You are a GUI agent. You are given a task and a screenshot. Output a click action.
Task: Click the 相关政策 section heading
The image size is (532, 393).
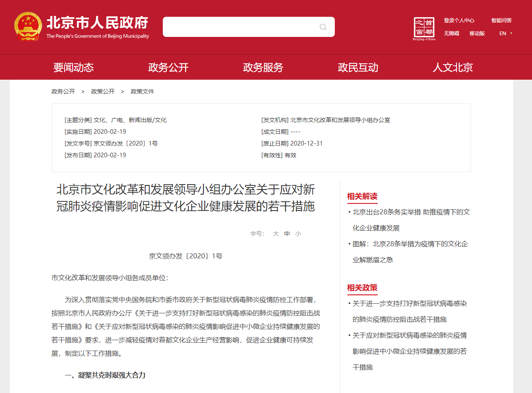362,288
